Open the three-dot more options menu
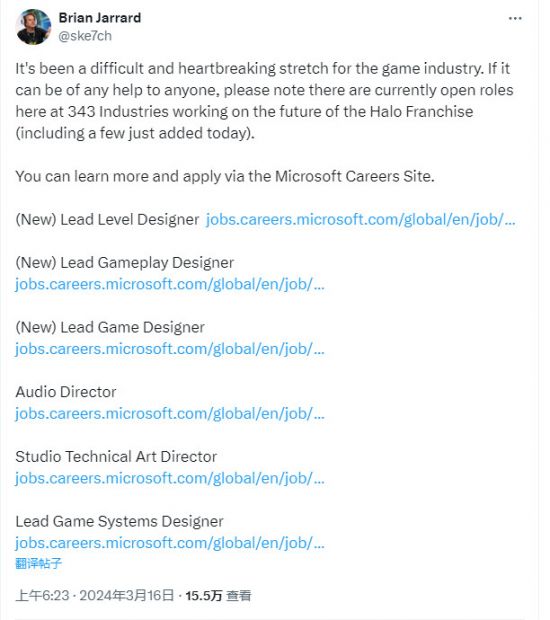The image size is (550, 620). coord(515,18)
